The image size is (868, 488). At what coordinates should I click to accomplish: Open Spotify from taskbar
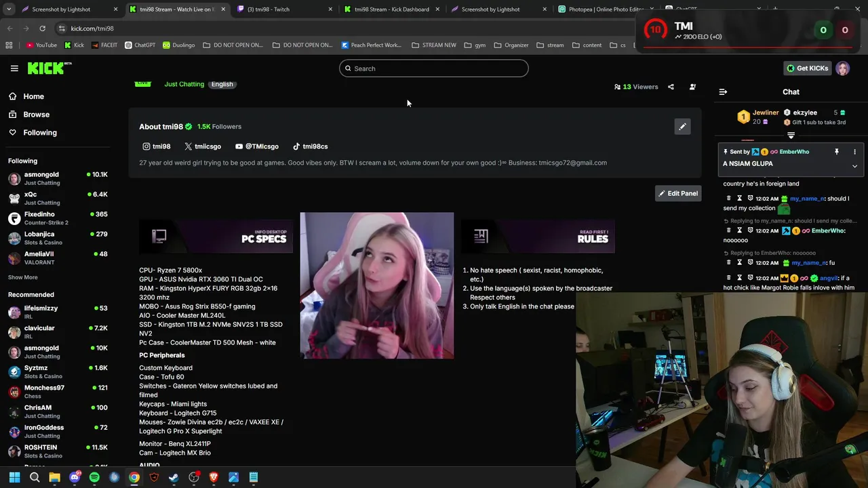coord(94,478)
